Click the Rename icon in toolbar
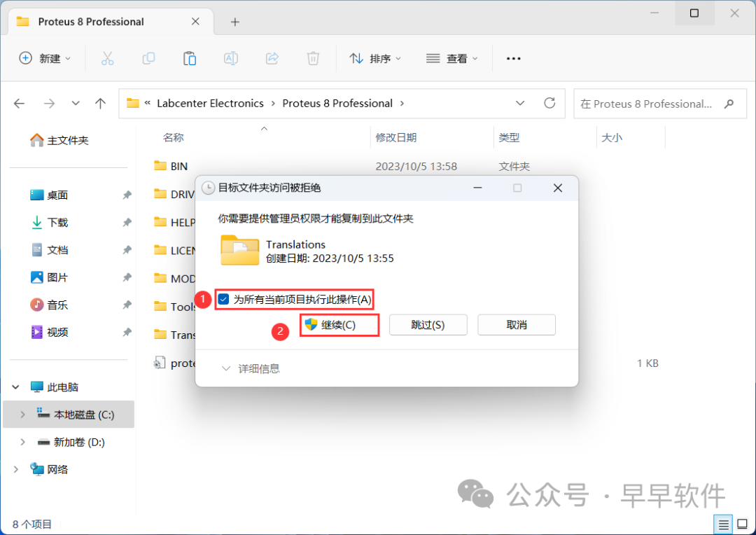The image size is (756, 535). 230,59
